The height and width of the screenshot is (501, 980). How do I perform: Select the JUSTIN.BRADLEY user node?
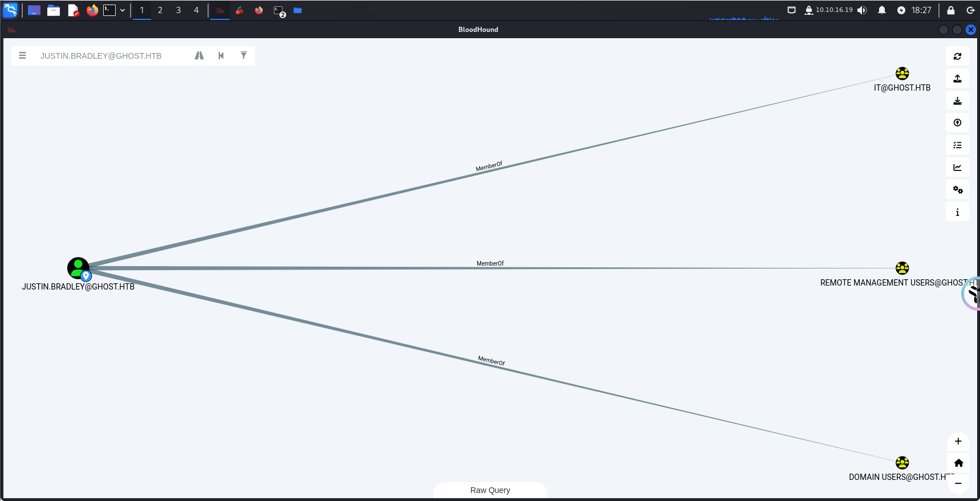[78, 268]
